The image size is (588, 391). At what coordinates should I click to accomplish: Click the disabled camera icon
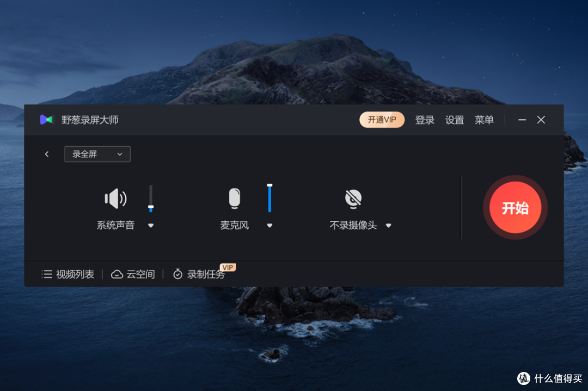(353, 198)
